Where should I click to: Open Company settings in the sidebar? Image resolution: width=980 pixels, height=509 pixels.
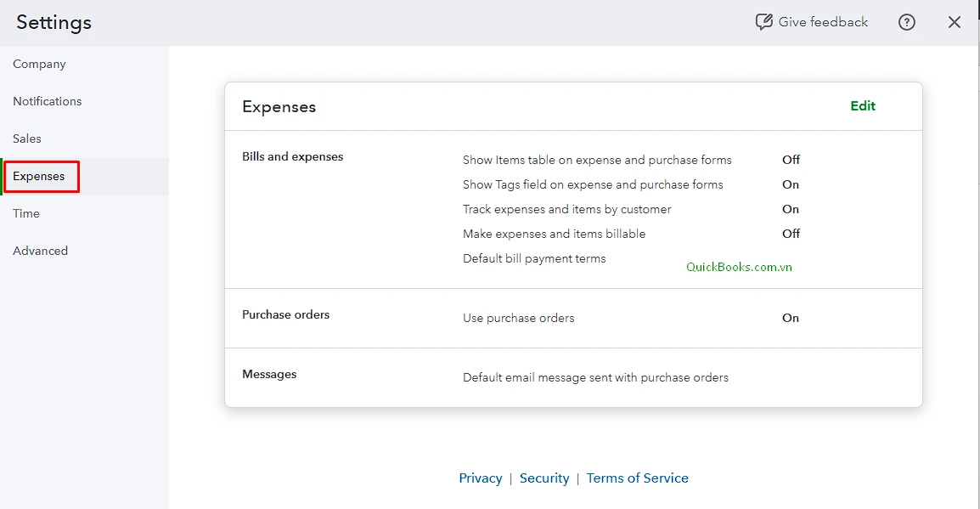point(39,64)
